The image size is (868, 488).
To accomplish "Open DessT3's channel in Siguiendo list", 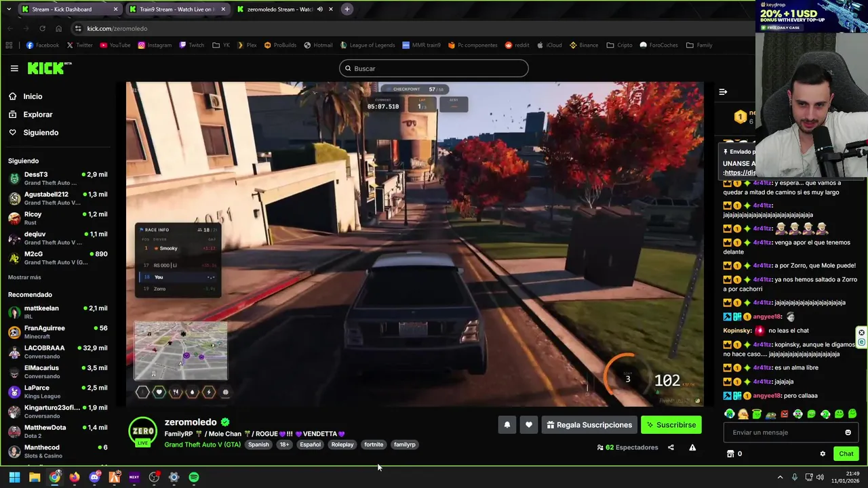I will [x=58, y=178].
